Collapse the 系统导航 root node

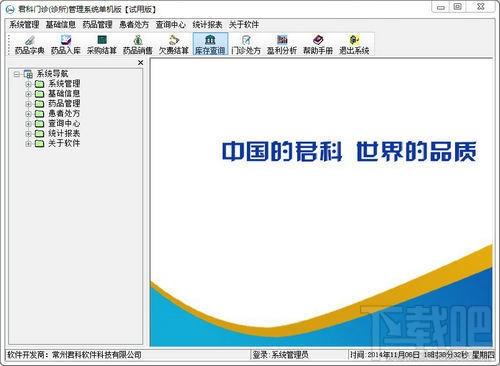point(16,74)
